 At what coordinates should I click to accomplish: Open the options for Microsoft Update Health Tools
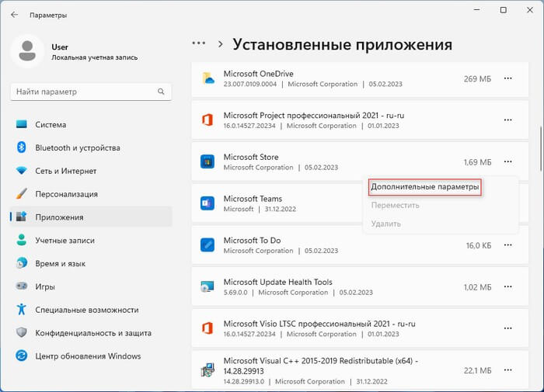point(508,286)
